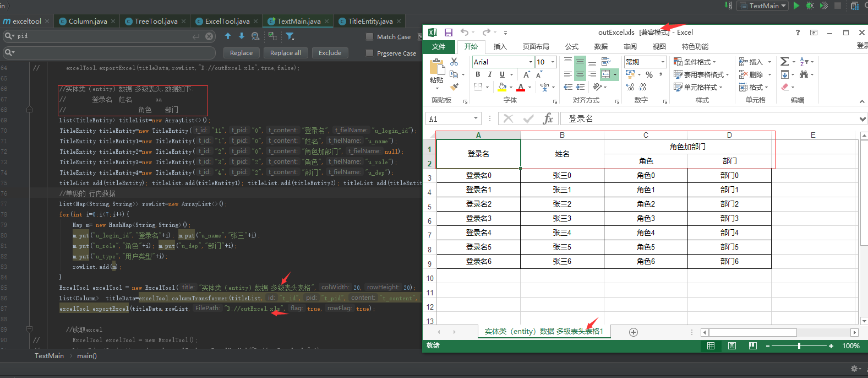The height and width of the screenshot is (378, 868).
Task: Click the red font color swatch
Action: point(521,87)
